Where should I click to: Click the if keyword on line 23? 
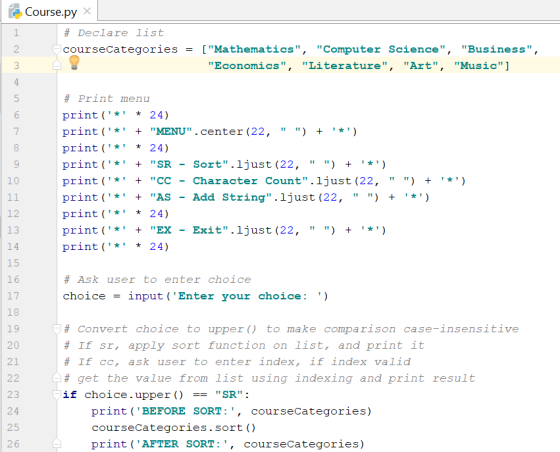tap(70, 395)
